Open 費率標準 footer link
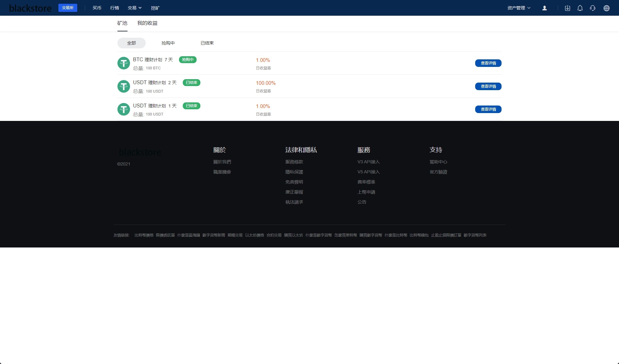 point(367,182)
